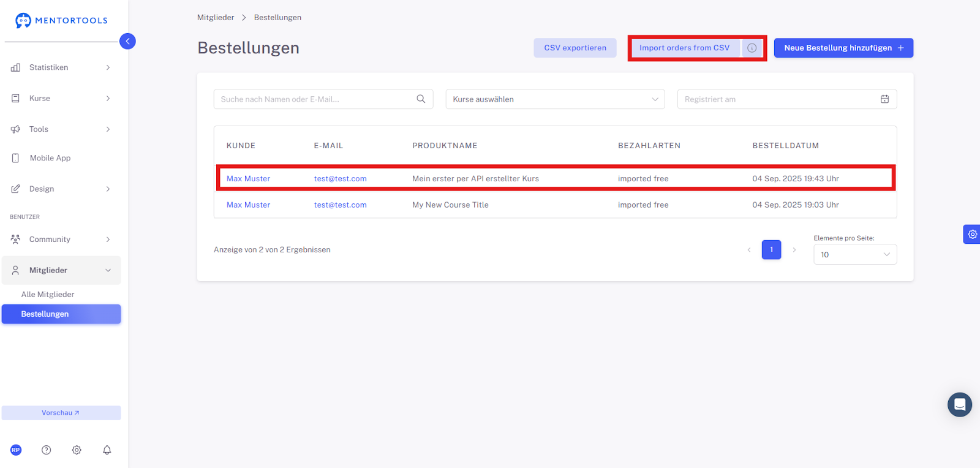980x468 pixels.
Task: Expand the Design menu chevron
Action: coord(108,189)
